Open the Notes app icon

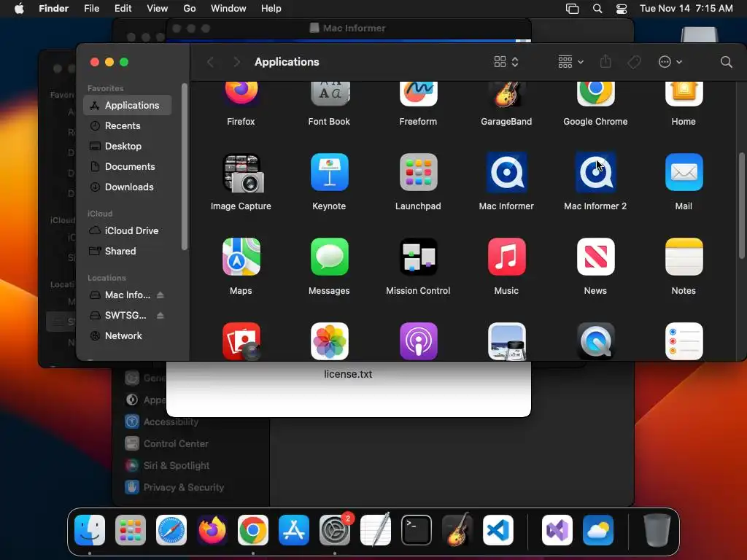(684, 257)
